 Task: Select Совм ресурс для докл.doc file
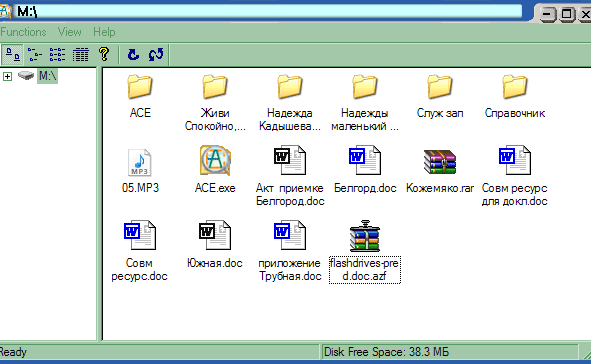point(514,176)
